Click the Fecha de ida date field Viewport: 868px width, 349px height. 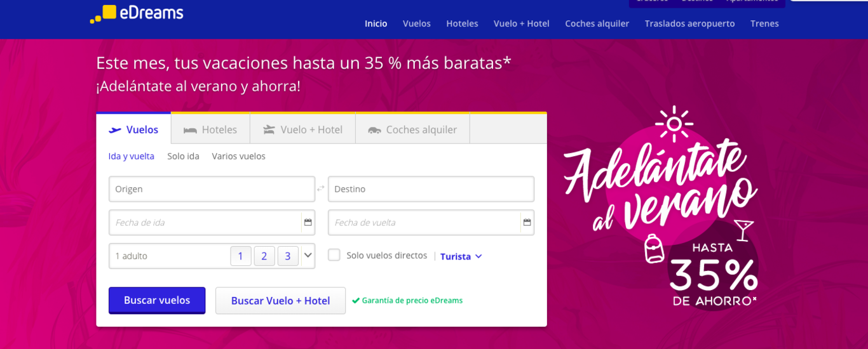pos(212,223)
